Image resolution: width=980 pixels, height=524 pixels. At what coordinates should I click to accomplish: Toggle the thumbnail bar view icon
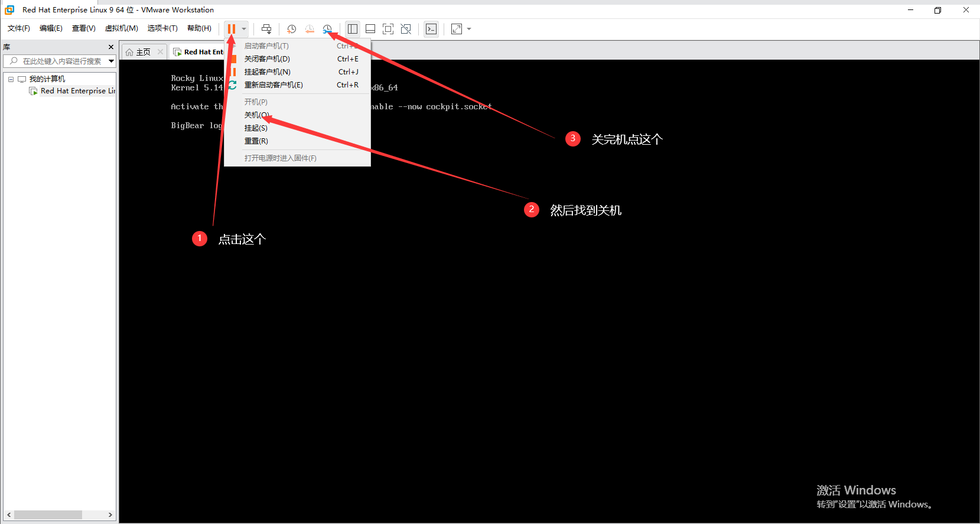[370, 29]
